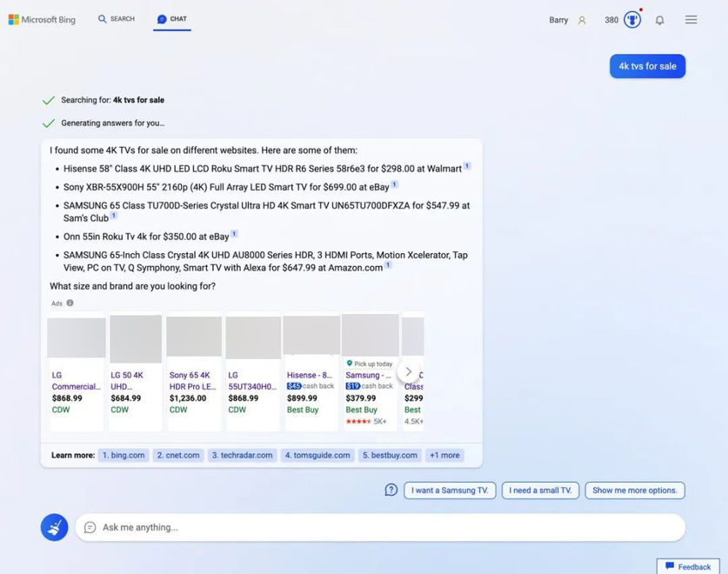Open the Rewards trophy medal icon
Image resolution: width=728 pixels, height=574 pixels.
pos(632,19)
